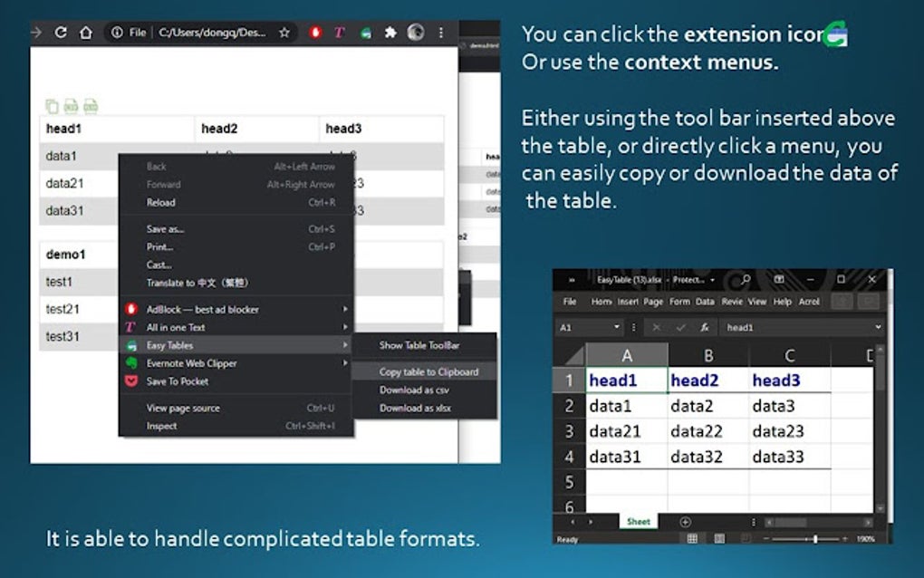This screenshot has width=924, height=578.
Task: Open the Name Box dropdown showing A1
Action: pyautogui.click(x=617, y=324)
